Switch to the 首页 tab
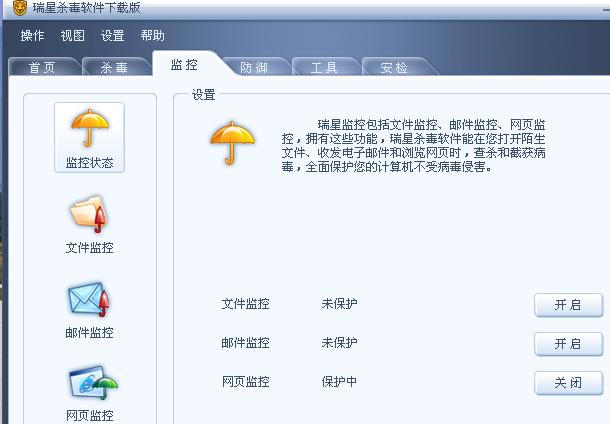Screen dimensions: 610x424 43,67
